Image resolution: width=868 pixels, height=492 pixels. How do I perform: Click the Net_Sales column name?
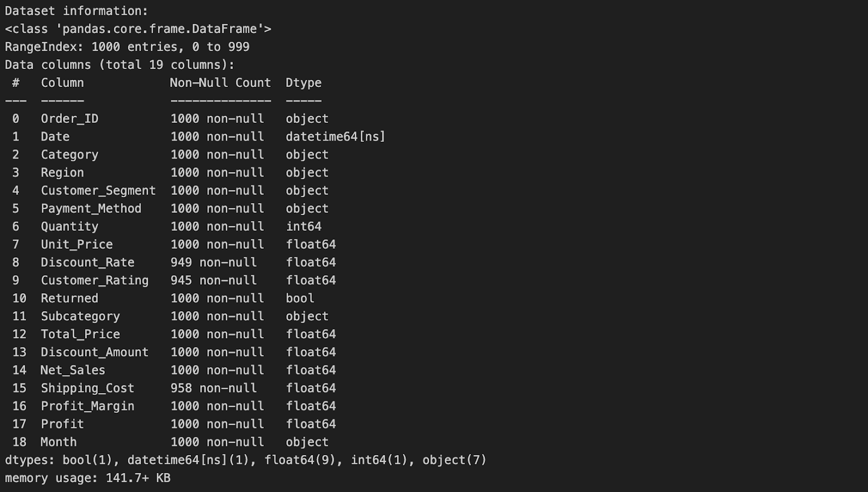pyautogui.click(x=73, y=370)
